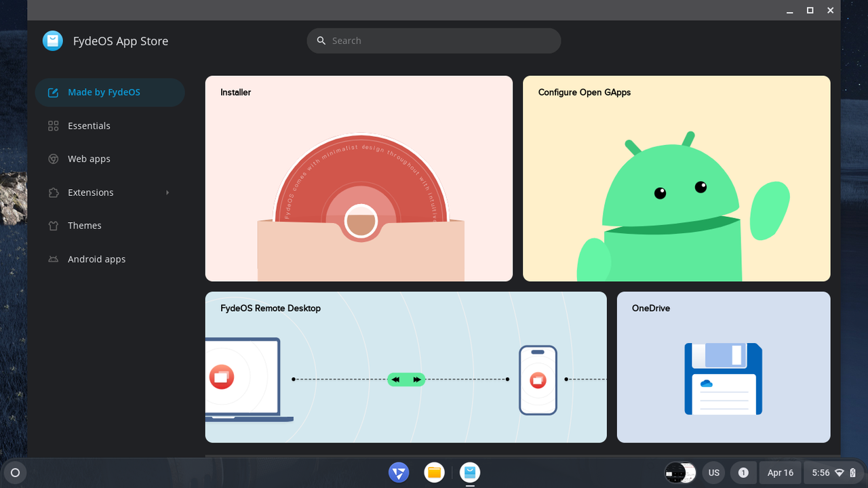Open the notification counter badge
Viewport: 868px width, 488px height.
743,472
